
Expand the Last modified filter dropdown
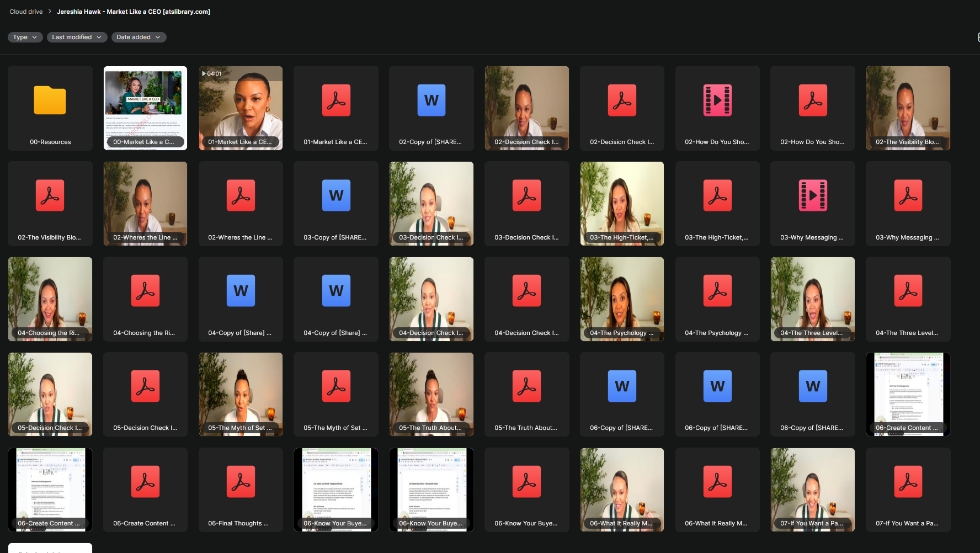[x=77, y=37]
